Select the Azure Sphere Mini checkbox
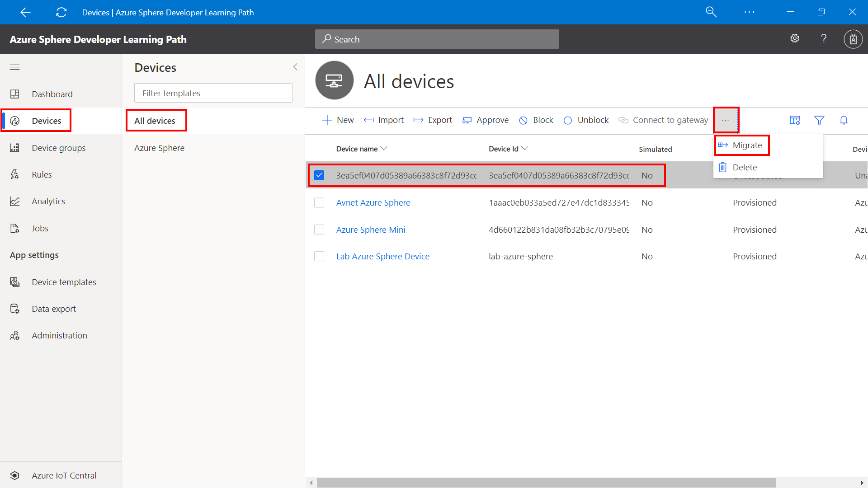This screenshot has width=868, height=488. pos(319,230)
